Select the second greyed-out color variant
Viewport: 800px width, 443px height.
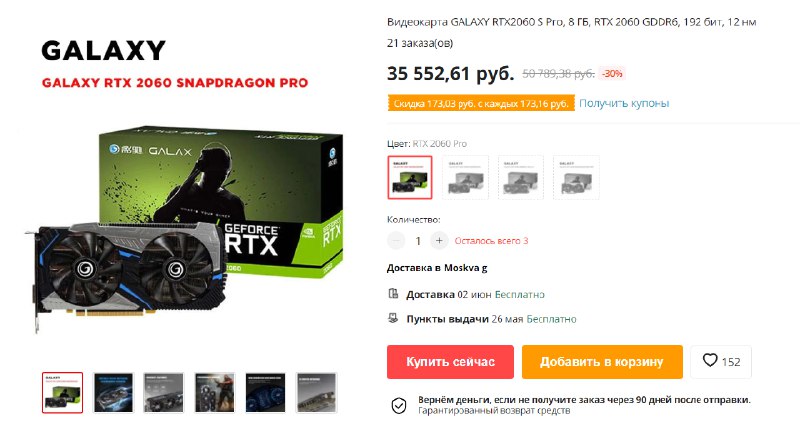point(465,178)
